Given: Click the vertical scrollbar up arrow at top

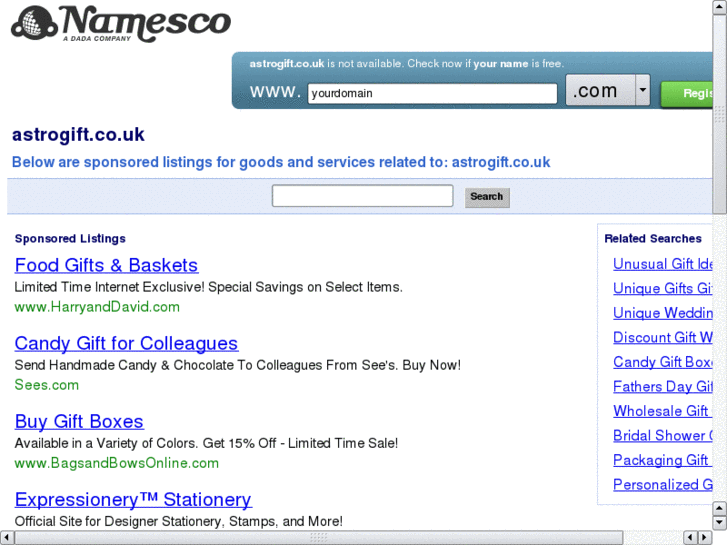Looking at the screenshot, I should pyautogui.click(x=720, y=7).
